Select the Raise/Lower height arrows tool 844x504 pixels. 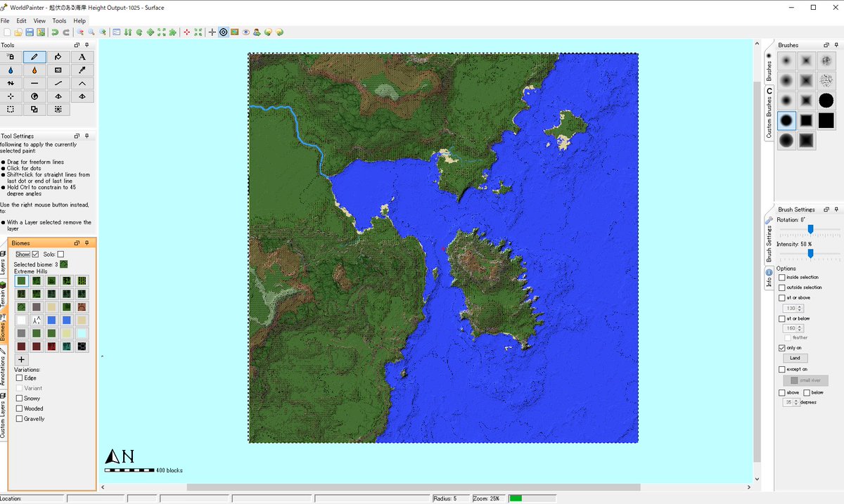[11, 83]
